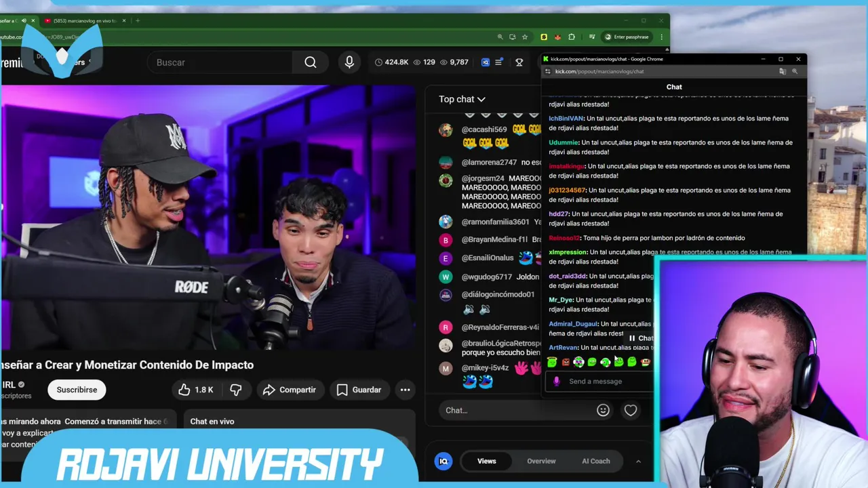Open translate icon in Kick popout address bar

(783, 71)
